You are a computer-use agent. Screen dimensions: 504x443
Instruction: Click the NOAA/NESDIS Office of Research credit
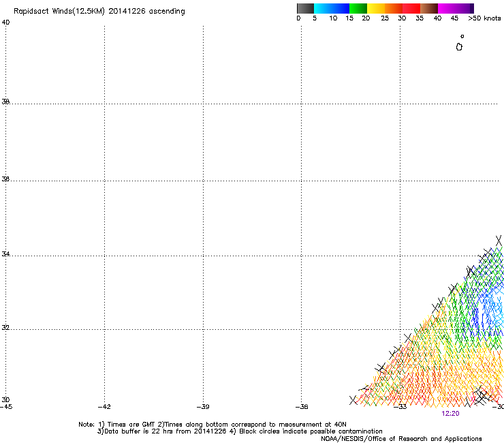401,439
